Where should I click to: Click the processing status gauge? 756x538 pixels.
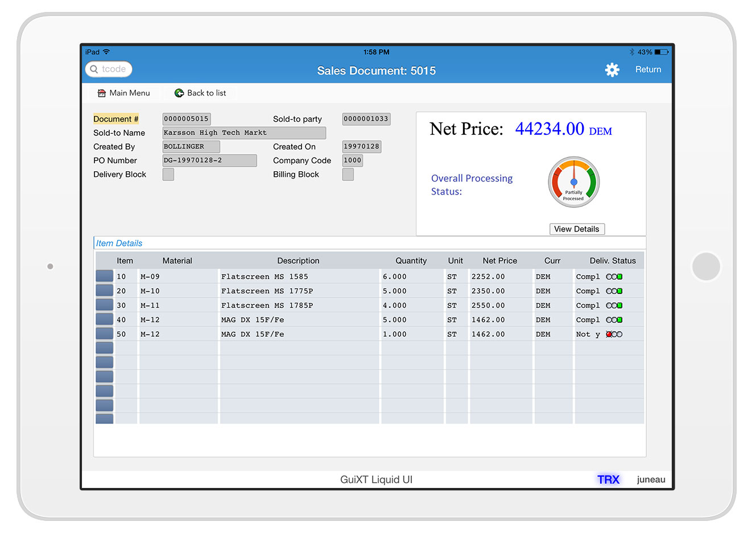coord(573,182)
